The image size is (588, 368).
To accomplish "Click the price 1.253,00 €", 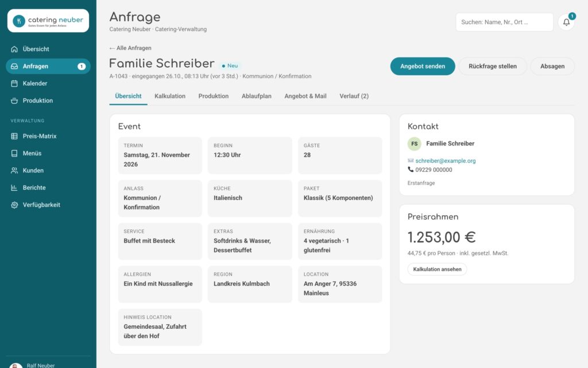I will [x=442, y=237].
